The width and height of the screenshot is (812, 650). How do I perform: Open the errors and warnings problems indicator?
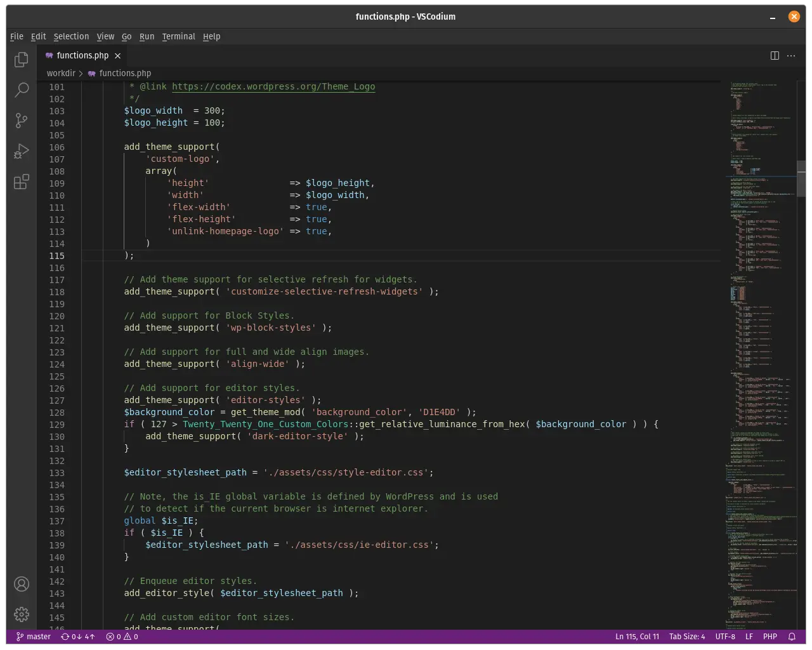click(x=122, y=637)
